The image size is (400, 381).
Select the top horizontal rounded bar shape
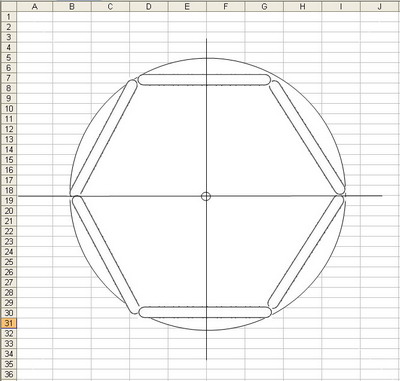click(x=204, y=80)
